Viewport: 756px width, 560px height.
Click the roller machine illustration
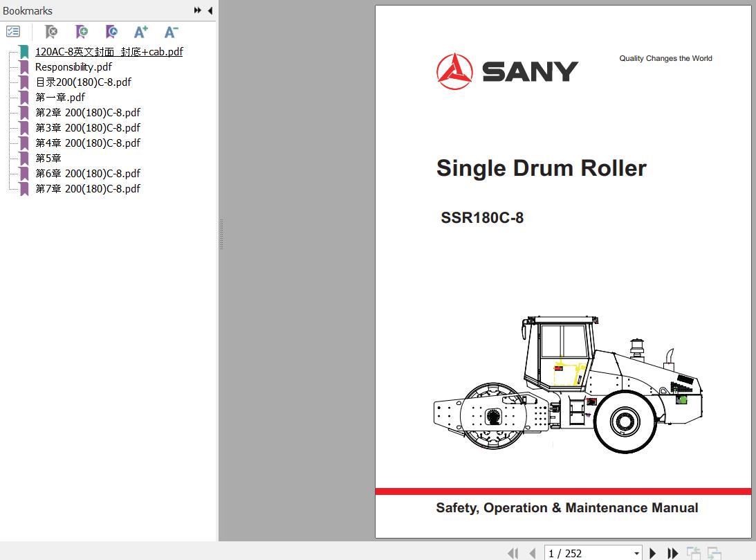click(568, 384)
